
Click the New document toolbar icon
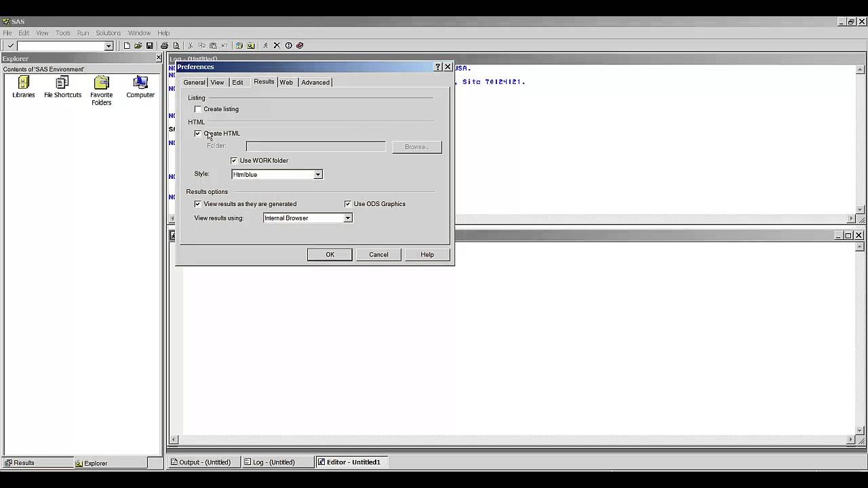(127, 45)
